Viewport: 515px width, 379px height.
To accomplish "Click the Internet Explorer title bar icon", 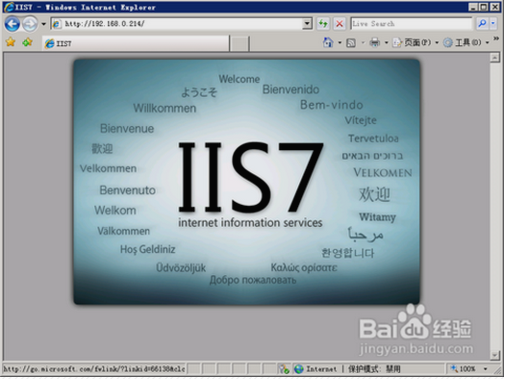I will coord(9,7).
